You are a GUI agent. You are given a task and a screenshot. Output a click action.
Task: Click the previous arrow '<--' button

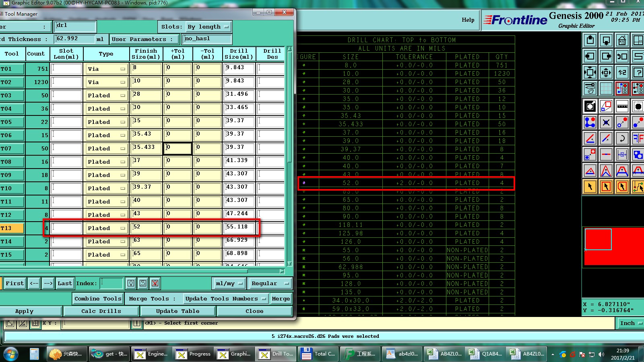coord(34,284)
